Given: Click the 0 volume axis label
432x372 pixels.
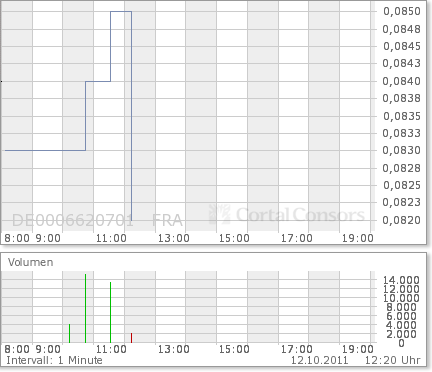Looking at the screenshot, I should click(x=401, y=343).
